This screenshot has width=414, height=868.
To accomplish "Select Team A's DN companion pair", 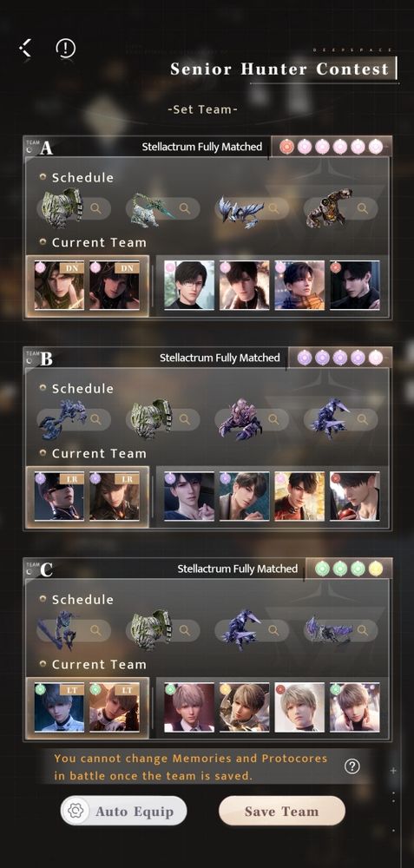I will [87, 286].
